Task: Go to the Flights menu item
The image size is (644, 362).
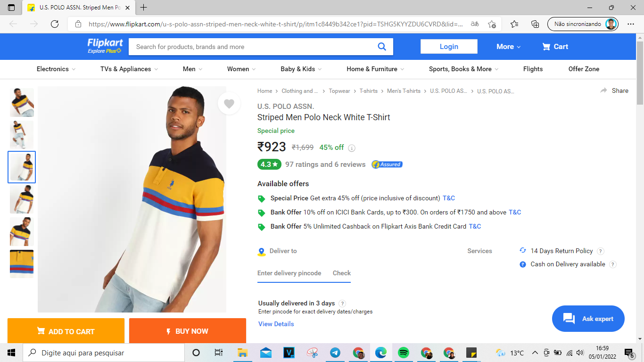Action: coord(533,69)
